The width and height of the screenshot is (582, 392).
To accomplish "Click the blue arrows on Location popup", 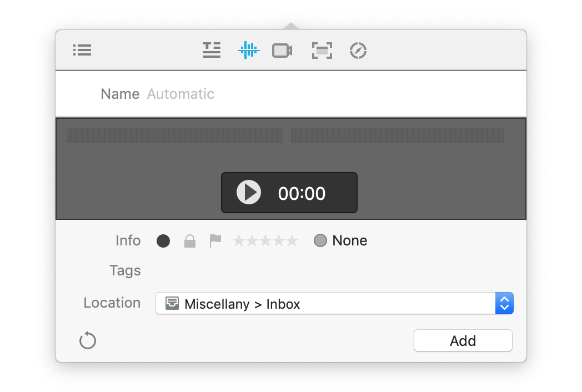I will click(x=504, y=304).
